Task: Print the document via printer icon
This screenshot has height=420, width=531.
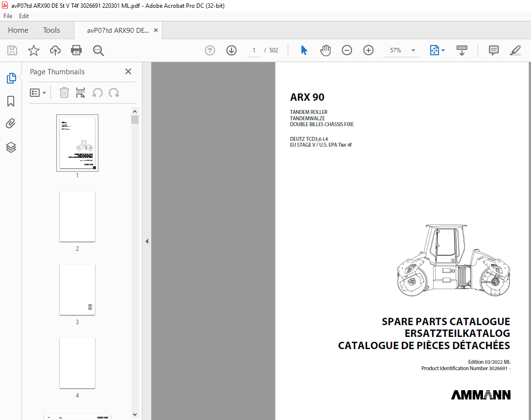Action: point(76,50)
